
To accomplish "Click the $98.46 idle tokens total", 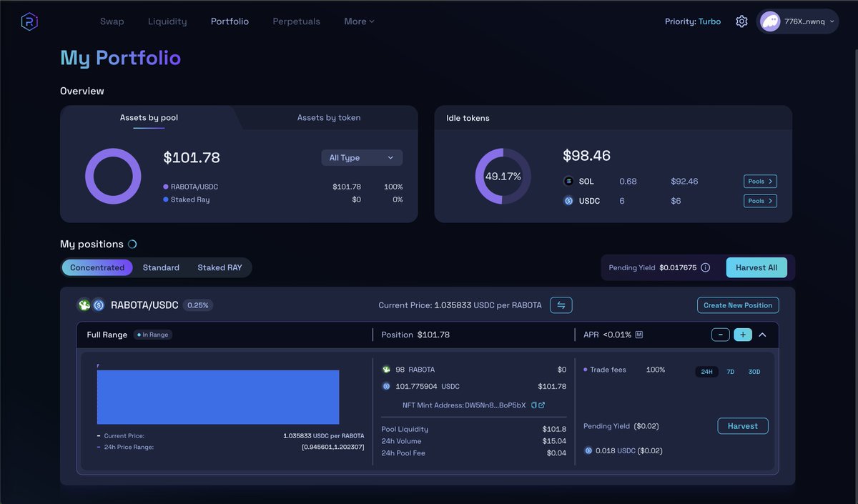I will click(586, 155).
